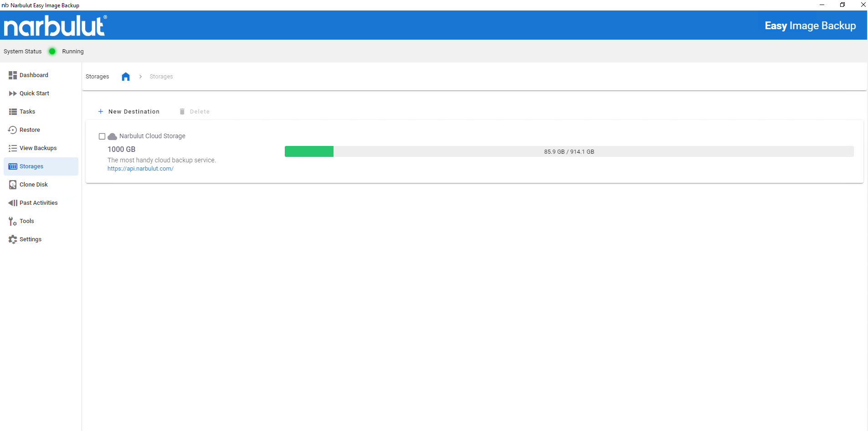Click the home icon in breadcrumb
Viewport: 868px width, 431px height.
(126, 77)
